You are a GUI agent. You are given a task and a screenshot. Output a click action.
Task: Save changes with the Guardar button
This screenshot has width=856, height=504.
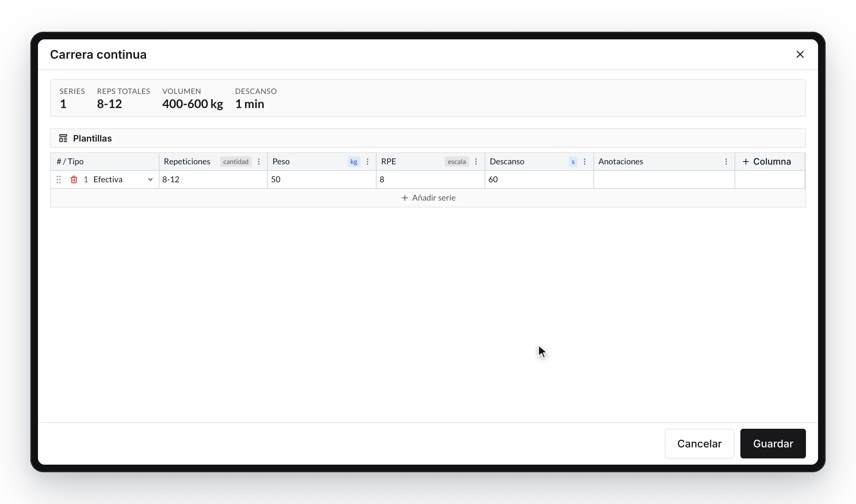click(773, 444)
